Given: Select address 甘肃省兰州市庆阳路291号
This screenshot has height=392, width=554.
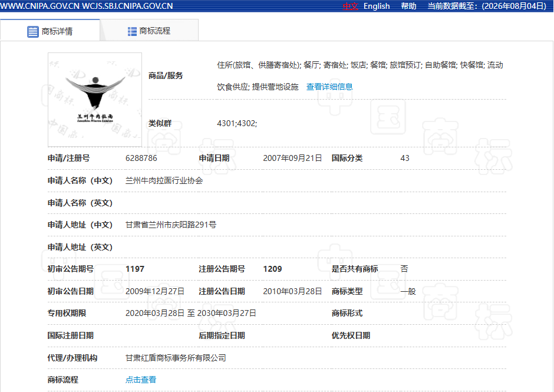Looking at the screenshot, I should click(x=171, y=225).
